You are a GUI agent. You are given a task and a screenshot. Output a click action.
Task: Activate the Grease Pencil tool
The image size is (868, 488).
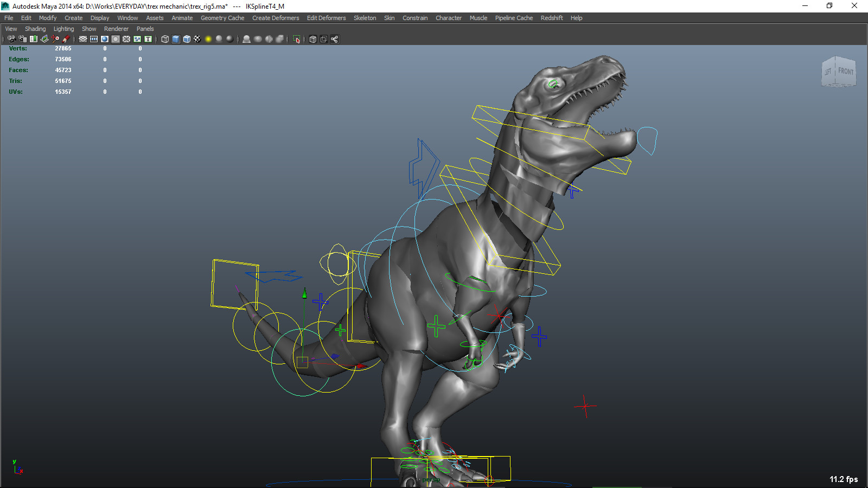pos(66,38)
